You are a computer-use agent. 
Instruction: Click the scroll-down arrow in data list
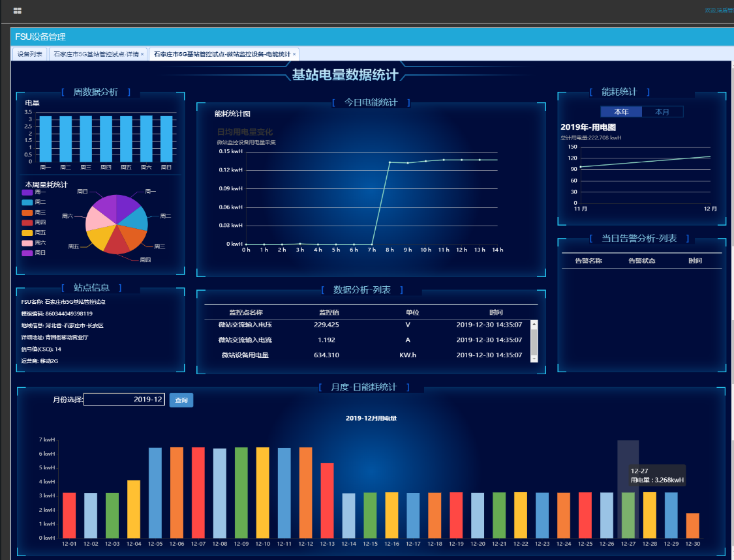click(x=534, y=358)
